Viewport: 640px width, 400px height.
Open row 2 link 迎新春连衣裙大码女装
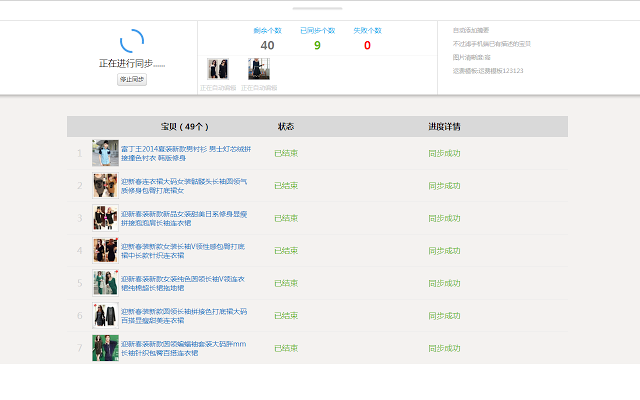coord(184,186)
